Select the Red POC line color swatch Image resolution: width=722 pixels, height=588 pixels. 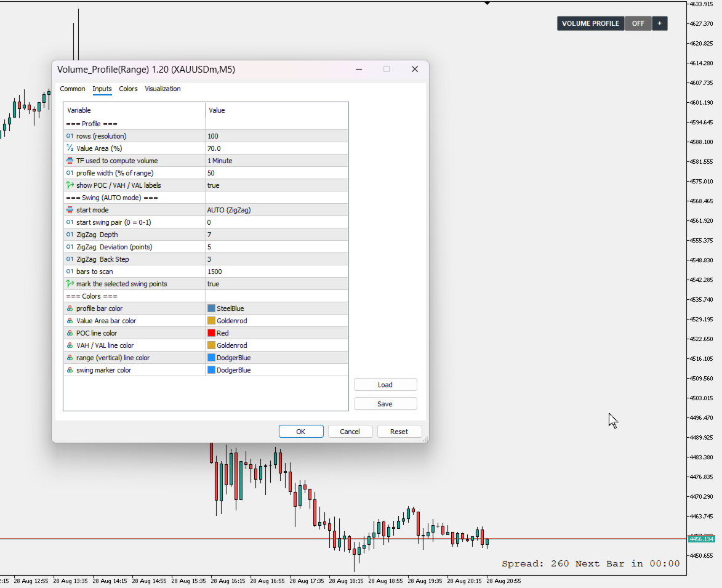click(x=211, y=333)
